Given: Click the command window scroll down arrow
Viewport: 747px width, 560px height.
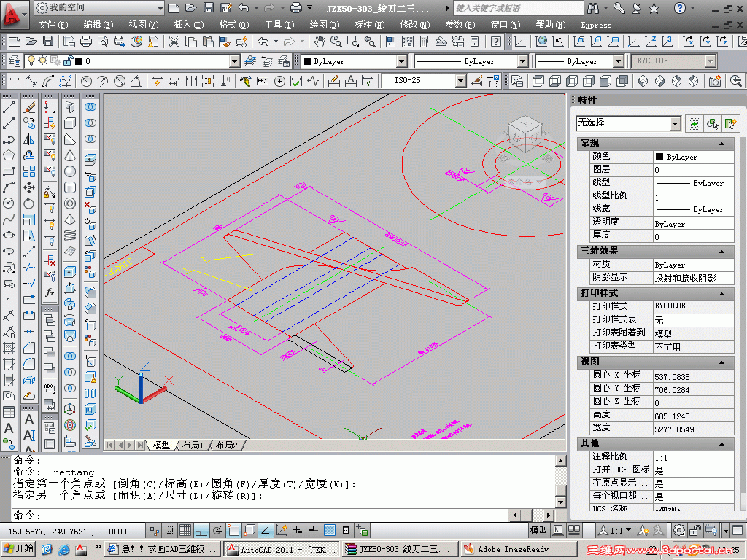Looking at the screenshot, I should 561,502.
